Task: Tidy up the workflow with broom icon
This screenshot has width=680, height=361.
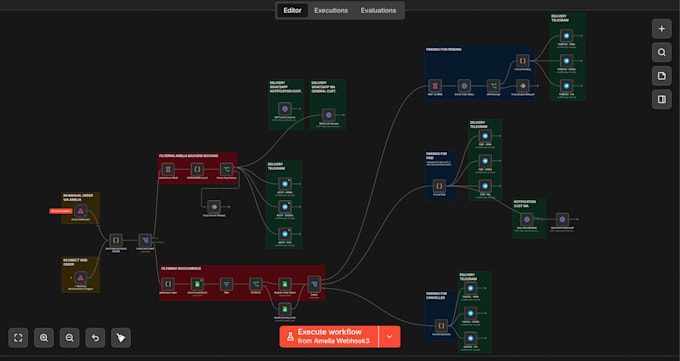Action: click(x=121, y=338)
